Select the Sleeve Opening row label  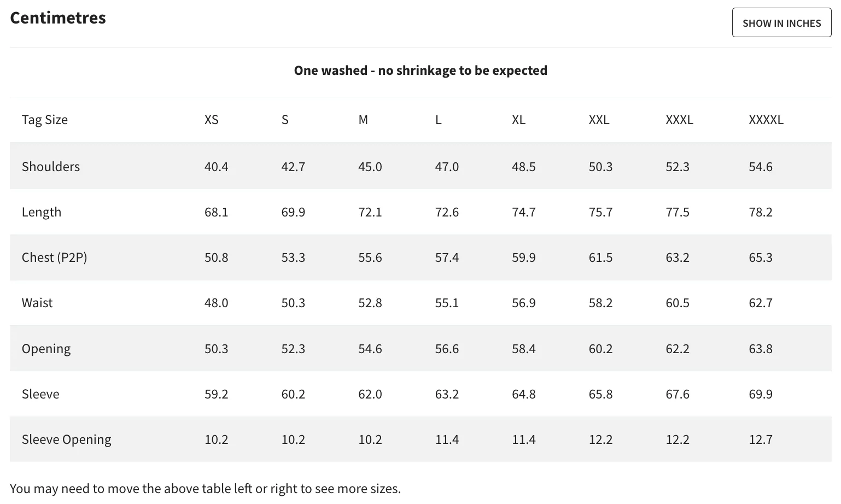tap(67, 439)
